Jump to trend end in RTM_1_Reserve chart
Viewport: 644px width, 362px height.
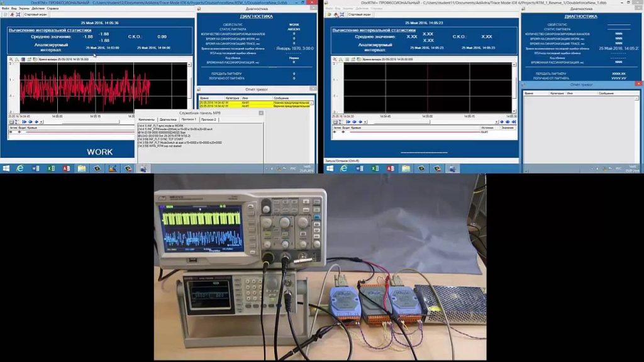pos(513,122)
